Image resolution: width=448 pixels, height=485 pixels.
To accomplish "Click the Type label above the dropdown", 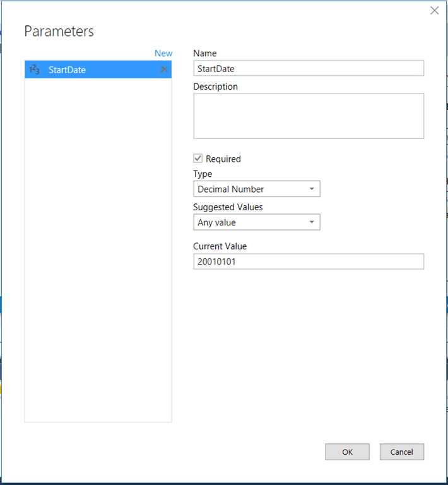I will [x=203, y=174].
